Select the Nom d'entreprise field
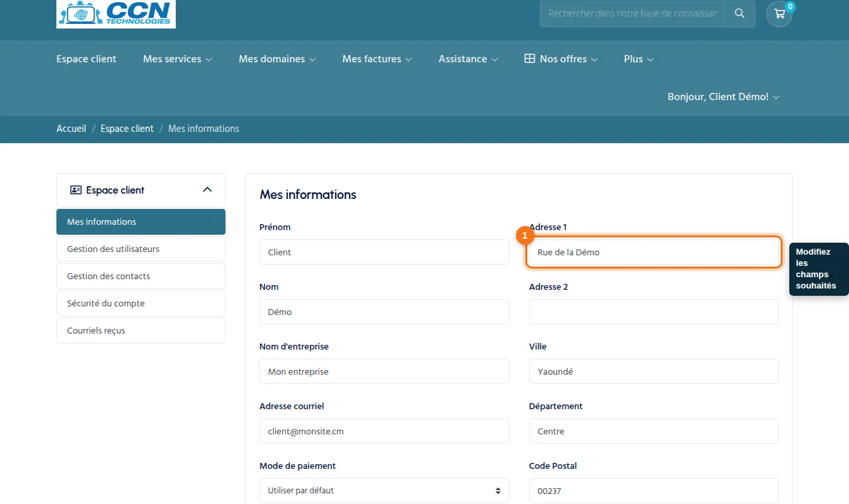 tap(384, 371)
